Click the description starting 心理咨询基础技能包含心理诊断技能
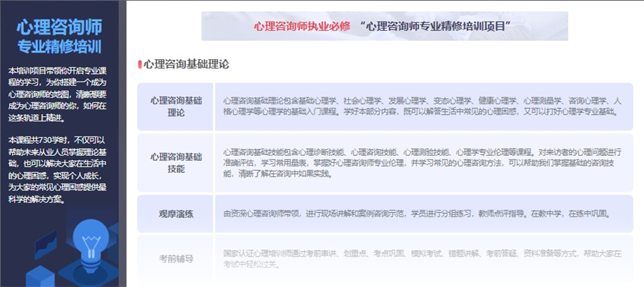 pyautogui.click(x=422, y=163)
